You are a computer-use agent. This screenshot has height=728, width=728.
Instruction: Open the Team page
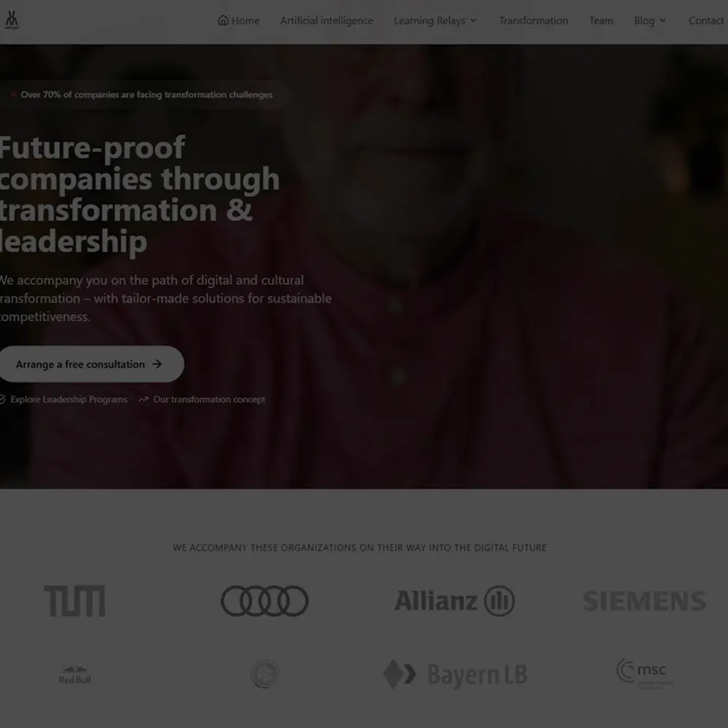pyautogui.click(x=601, y=20)
